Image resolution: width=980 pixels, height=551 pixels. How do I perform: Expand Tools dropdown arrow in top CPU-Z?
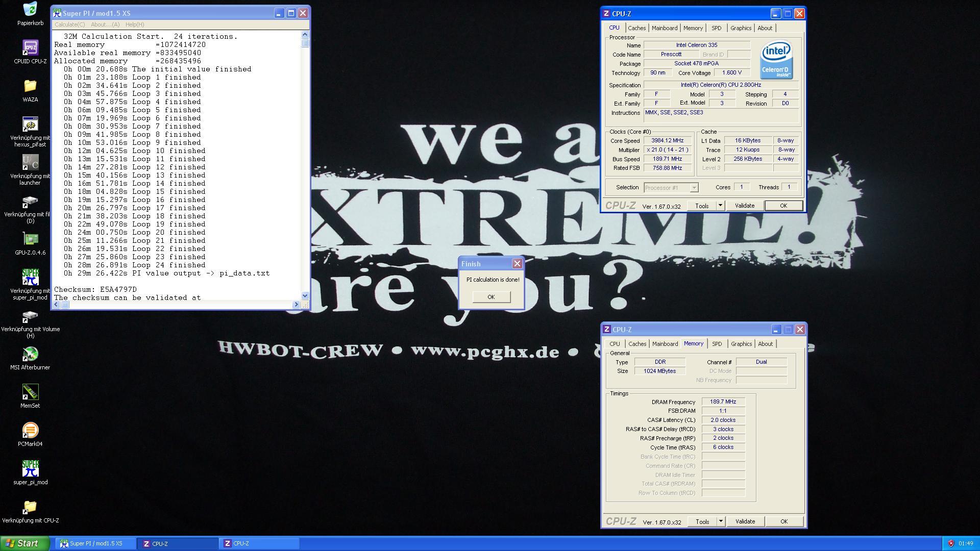[720, 206]
